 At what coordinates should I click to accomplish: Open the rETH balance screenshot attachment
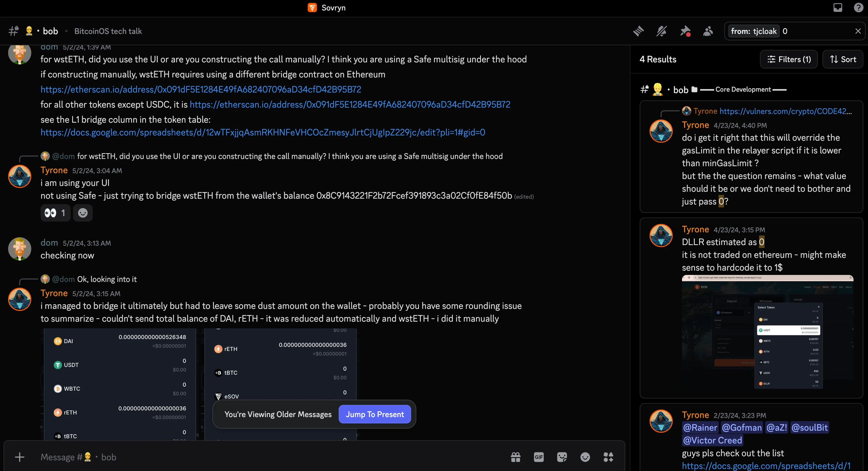pos(280,384)
